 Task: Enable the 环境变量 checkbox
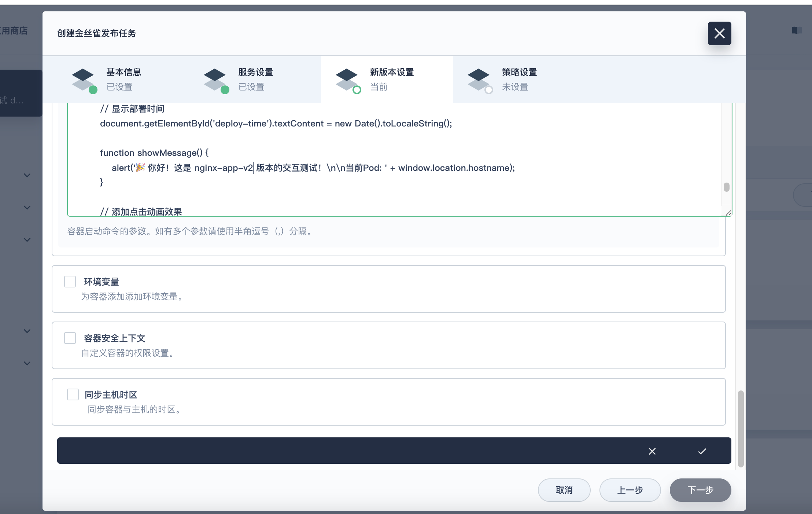pos(70,282)
